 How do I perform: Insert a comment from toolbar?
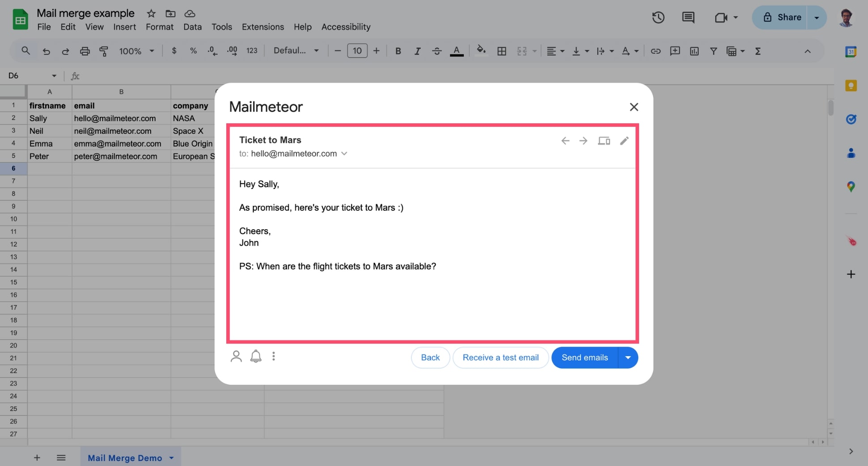click(675, 51)
